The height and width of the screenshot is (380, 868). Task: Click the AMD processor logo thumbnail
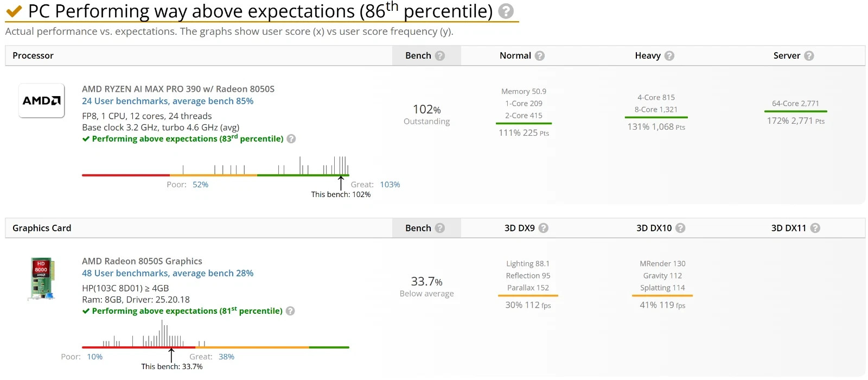point(42,100)
